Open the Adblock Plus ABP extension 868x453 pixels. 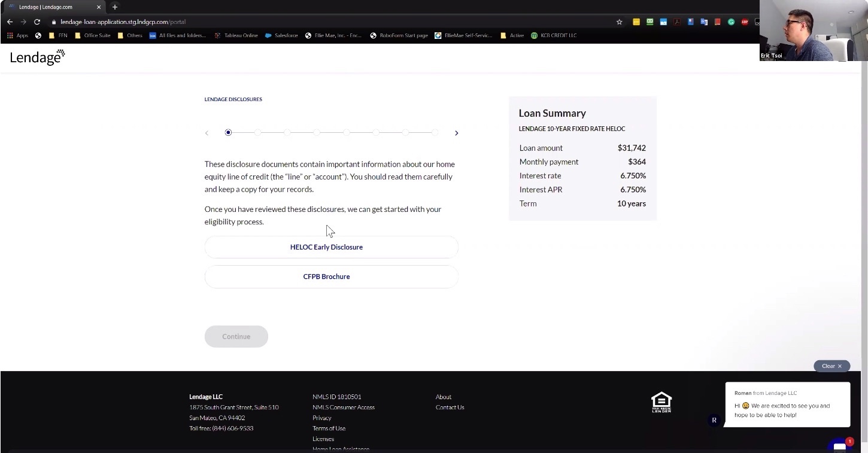[x=745, y=22]
